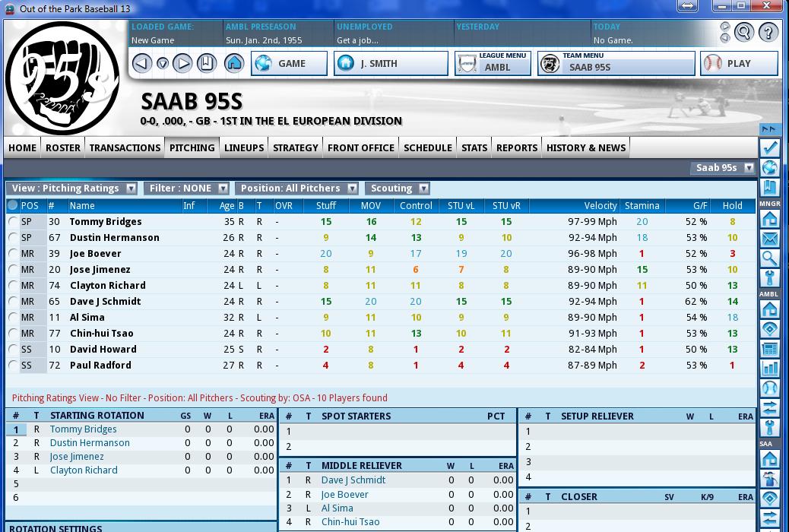Open the navigation history down-arrow
Viewport: 789px width, 532px height.
162,63
